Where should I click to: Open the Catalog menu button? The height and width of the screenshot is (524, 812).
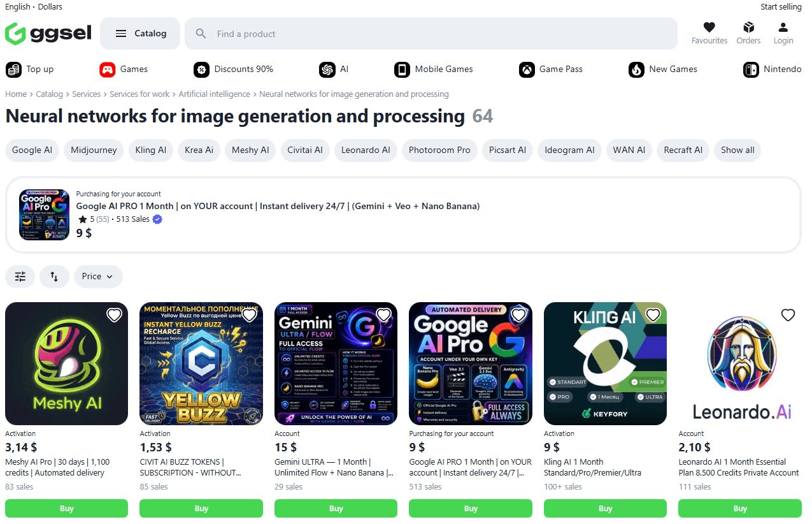pos(140,34)
